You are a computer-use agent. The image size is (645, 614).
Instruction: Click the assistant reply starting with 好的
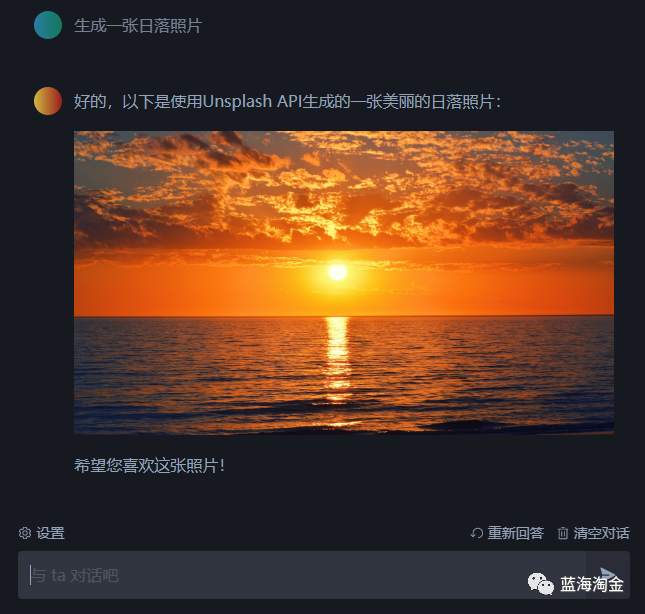287,102
